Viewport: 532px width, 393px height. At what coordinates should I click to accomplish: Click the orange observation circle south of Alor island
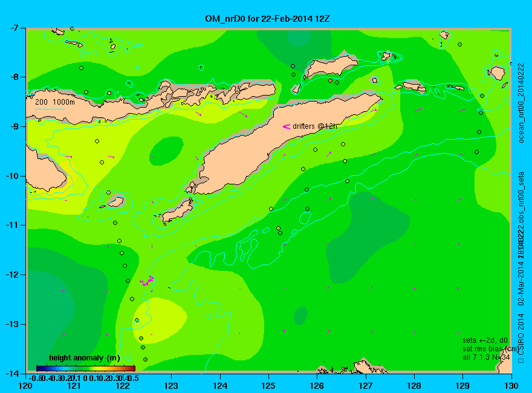pos(331,81)
